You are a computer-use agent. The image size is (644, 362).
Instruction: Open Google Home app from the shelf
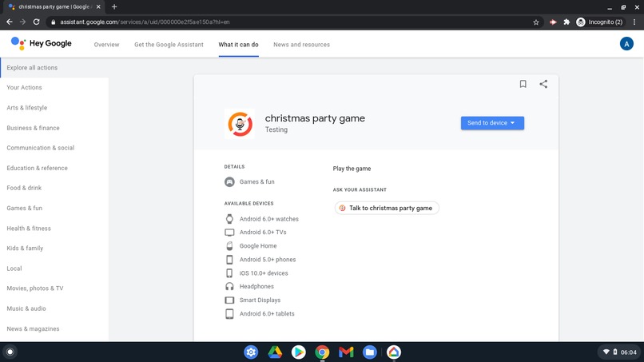393,352
